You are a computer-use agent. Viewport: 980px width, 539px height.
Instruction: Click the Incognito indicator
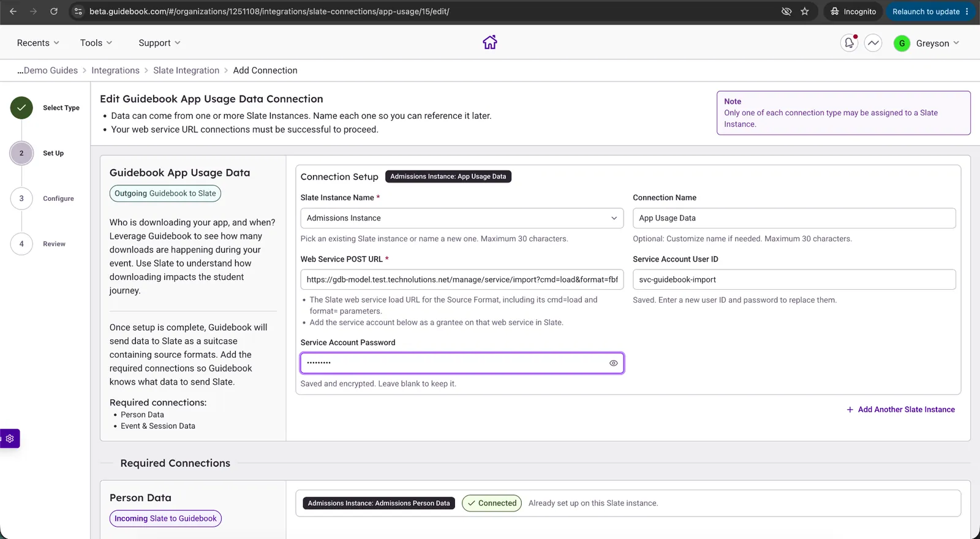853,12
